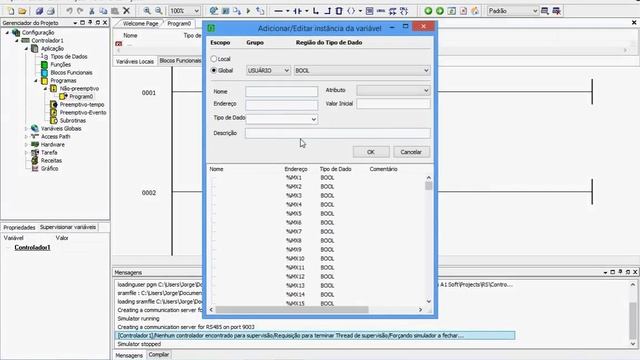Click the Tarefa icon in project tree
This screenshot has height=360, width=640.
(x=35, y=153)
